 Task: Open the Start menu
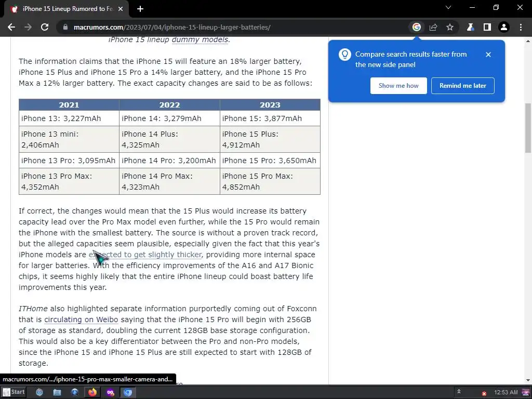tap(14, 392)
